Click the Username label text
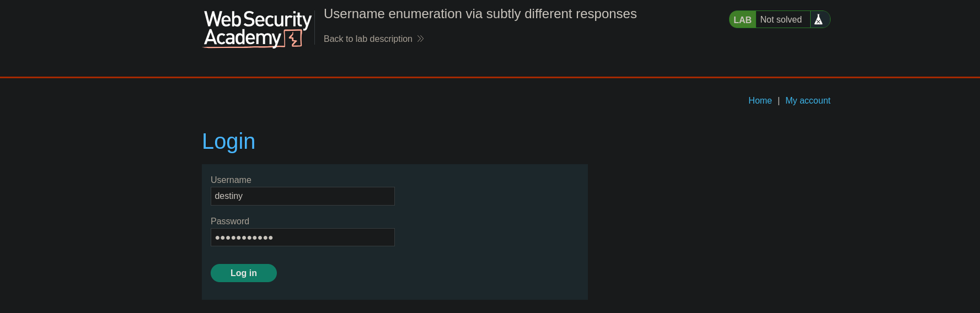This screenshot has width=980, height=313. pos(231,180)
